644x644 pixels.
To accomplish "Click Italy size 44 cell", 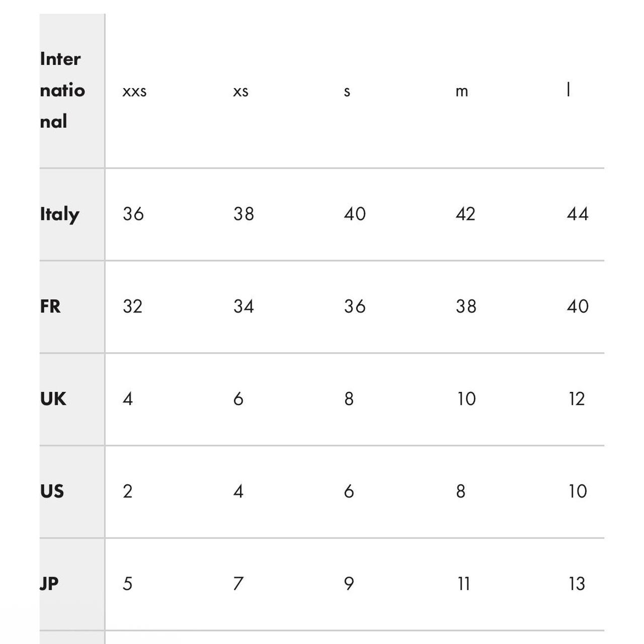I will tap(578, 214).
